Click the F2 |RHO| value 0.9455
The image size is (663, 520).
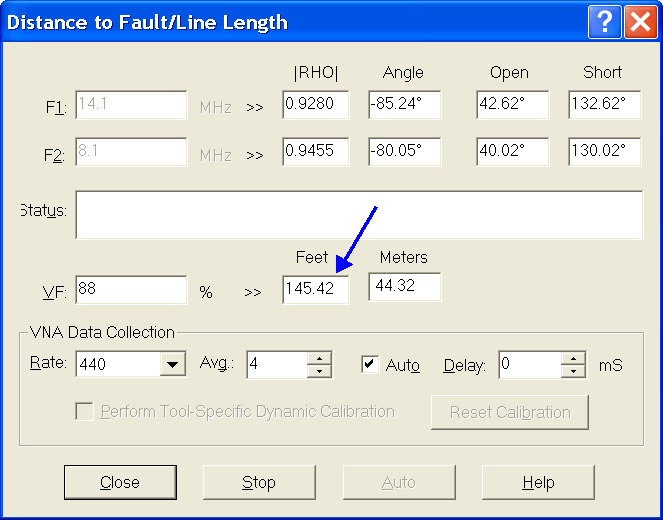click(x=316, y=151)
